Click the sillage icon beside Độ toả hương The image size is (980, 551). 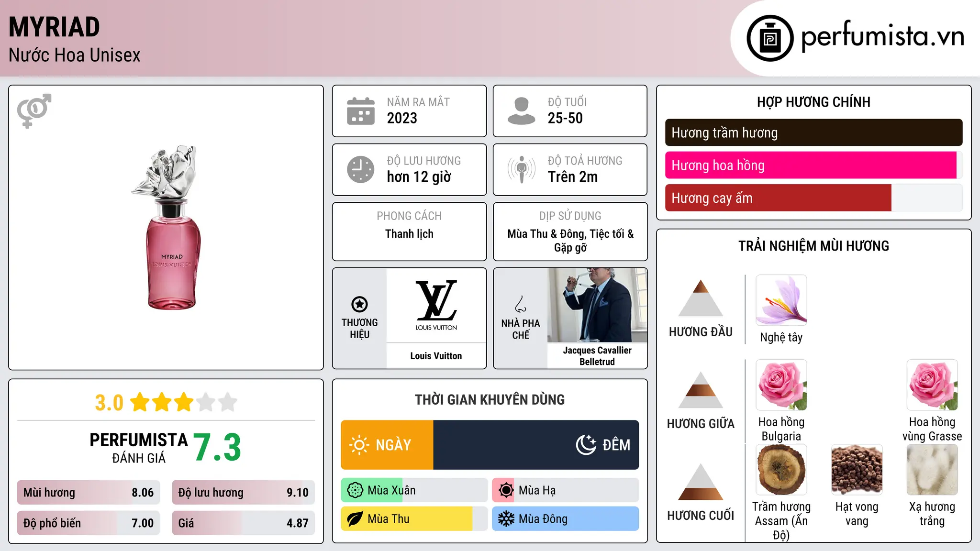coord(522,169)
